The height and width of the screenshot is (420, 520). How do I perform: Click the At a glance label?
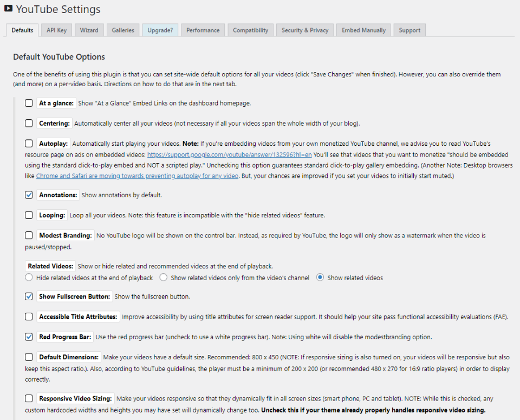(x=56, y=103)
